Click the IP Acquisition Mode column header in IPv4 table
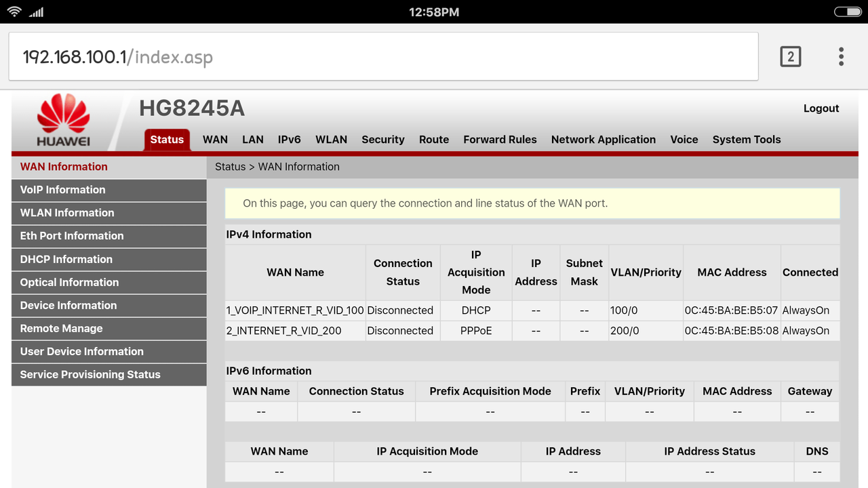This screenshot has width=868, height=488. (476, 272)
